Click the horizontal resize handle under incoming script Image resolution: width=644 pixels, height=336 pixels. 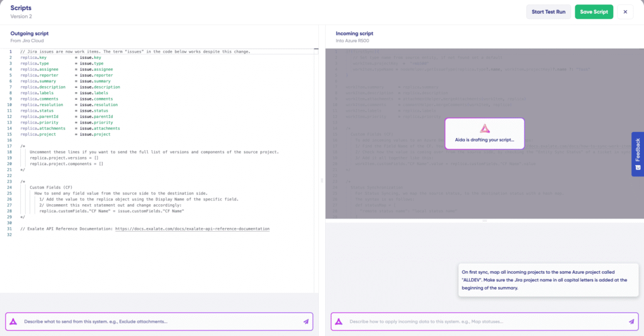click(x=484, y=220)
